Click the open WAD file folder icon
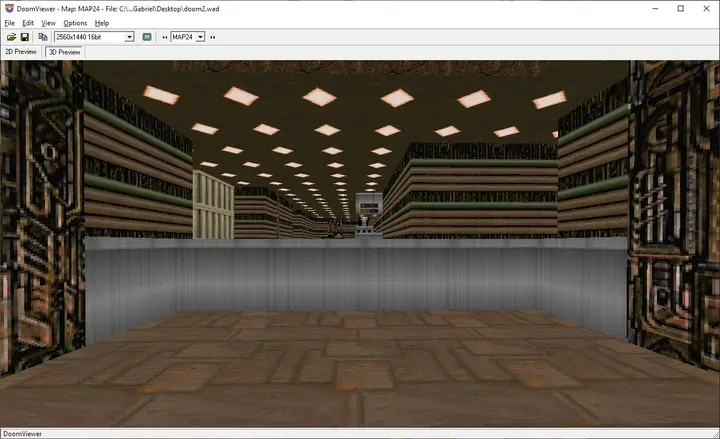 (11, 37)
